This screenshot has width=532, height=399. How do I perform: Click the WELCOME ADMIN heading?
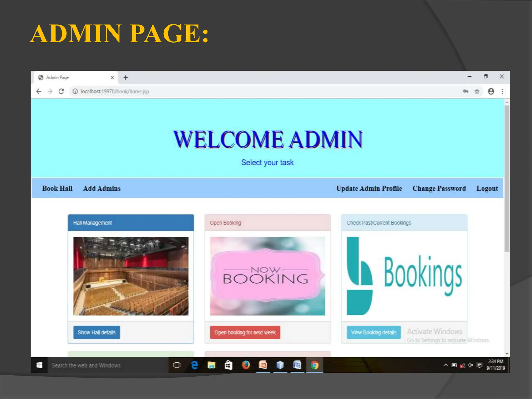point(268,139)
